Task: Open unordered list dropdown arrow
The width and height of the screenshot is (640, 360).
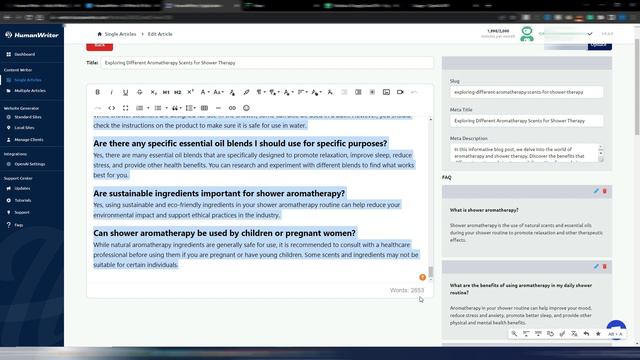Action: [167, 108]
